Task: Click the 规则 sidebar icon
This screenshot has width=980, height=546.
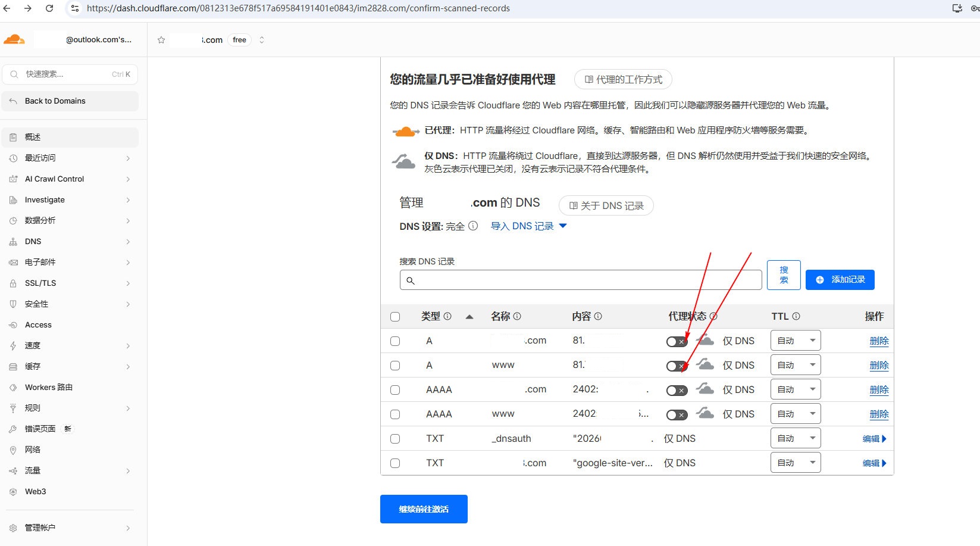Action: click(x=13, y=408)
